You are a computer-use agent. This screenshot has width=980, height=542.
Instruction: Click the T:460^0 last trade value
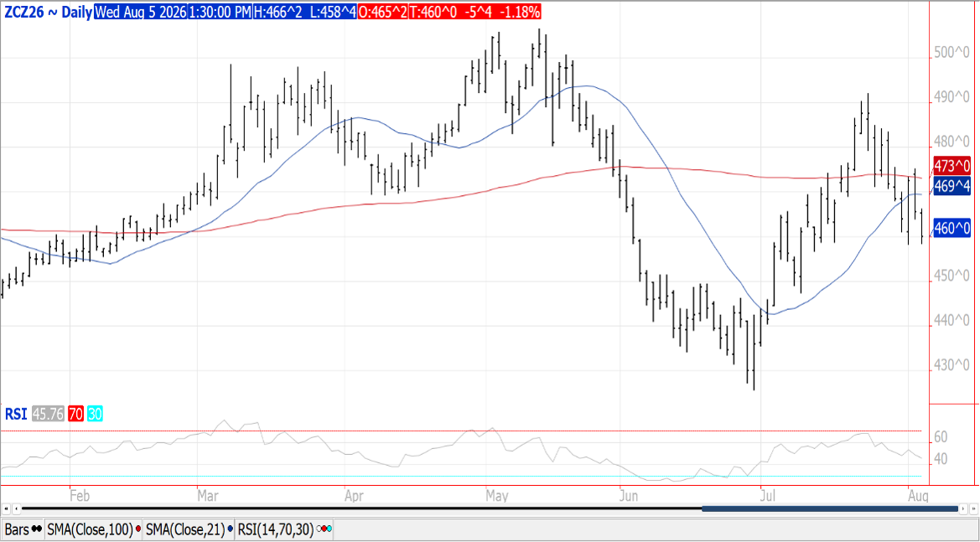pyautogui.click(x=433, y=11)
